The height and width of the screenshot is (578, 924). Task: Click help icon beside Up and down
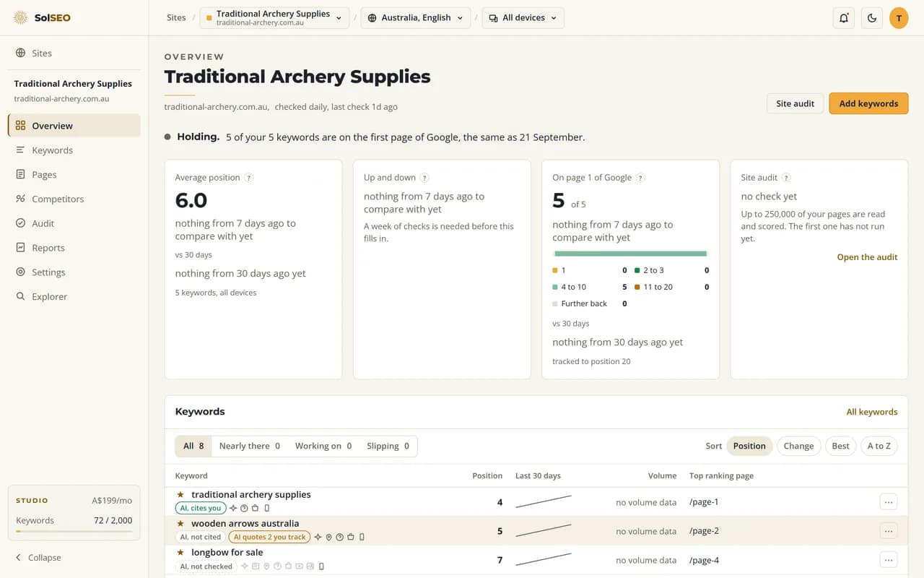point(424,178)
